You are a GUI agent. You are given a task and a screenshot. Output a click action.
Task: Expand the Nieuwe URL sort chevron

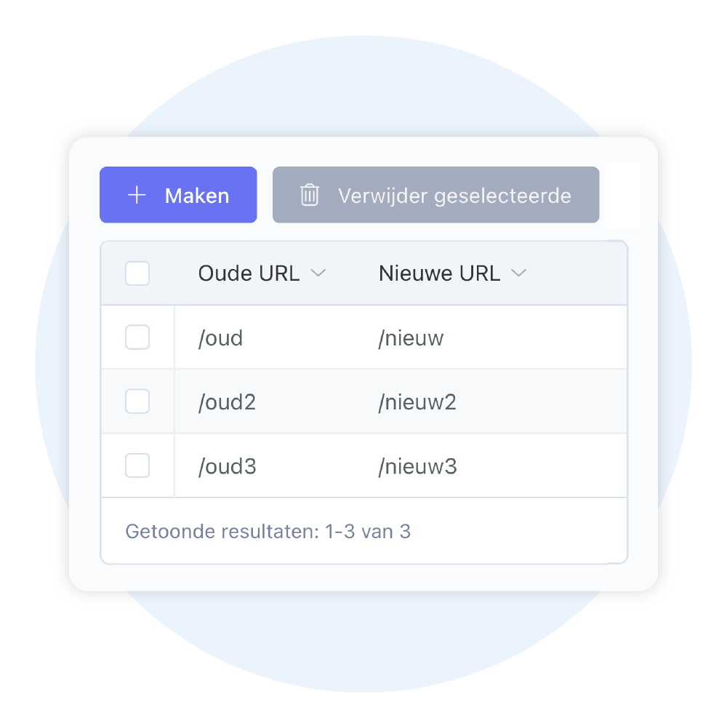click(x=518, y=273)
